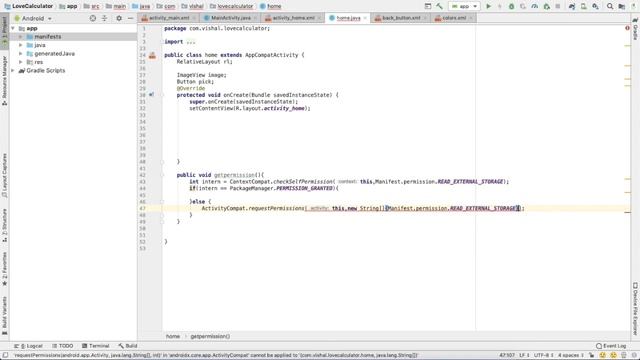Close the home.java tab
This screenshot has width=640, height=360.
coord(365,18)
